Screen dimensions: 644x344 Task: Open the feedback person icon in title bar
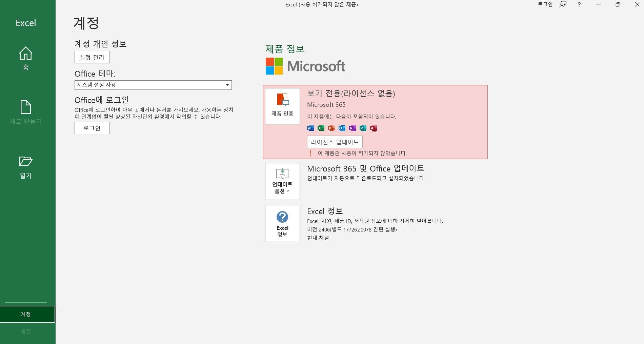563,4
